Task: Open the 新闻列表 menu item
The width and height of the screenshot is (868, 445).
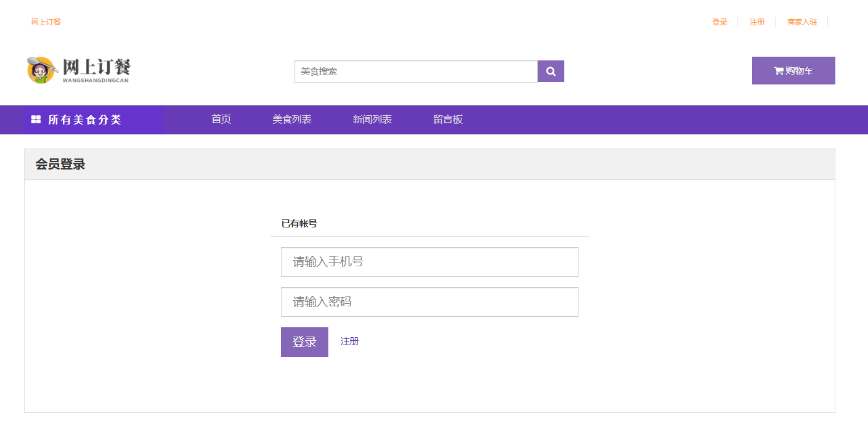Action: pos(373,120)
